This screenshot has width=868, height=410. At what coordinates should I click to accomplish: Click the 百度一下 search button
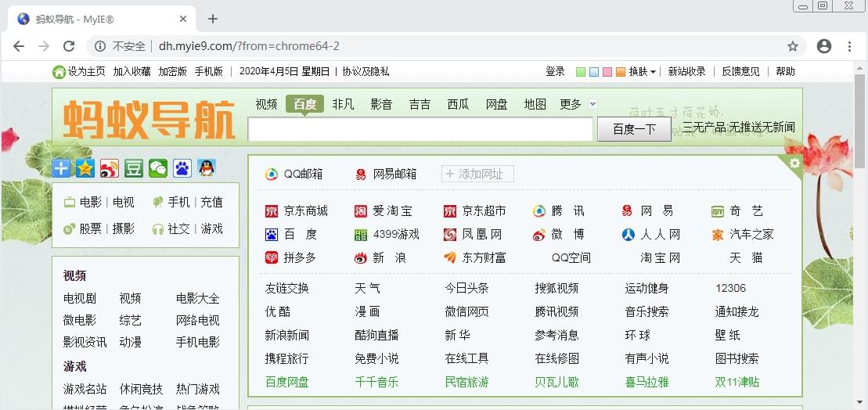pyautogui.click(x=635, y=129)
